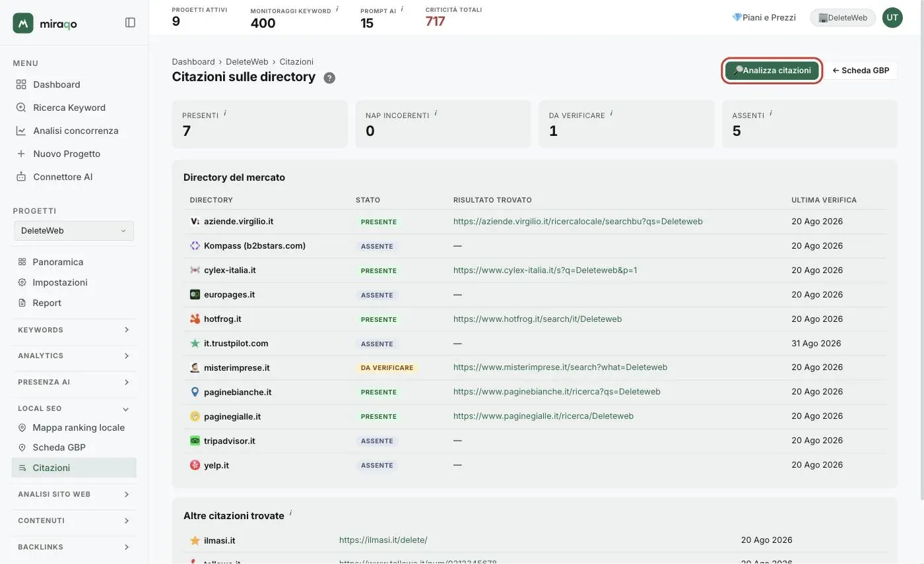Click the plus icon for Nuovo Progetto

[x=21, y=154]
